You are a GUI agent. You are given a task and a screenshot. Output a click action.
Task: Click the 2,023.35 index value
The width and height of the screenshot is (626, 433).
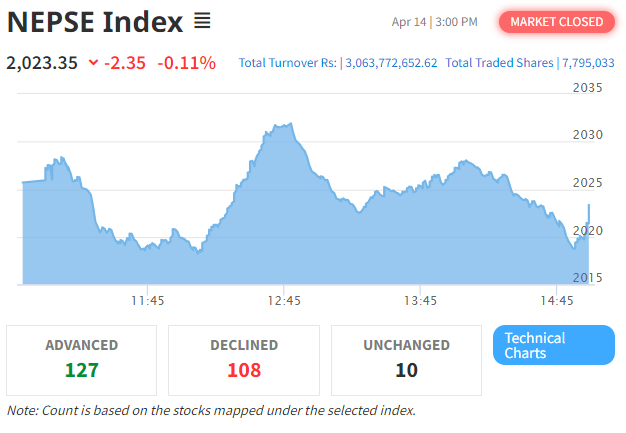point(42,63)
